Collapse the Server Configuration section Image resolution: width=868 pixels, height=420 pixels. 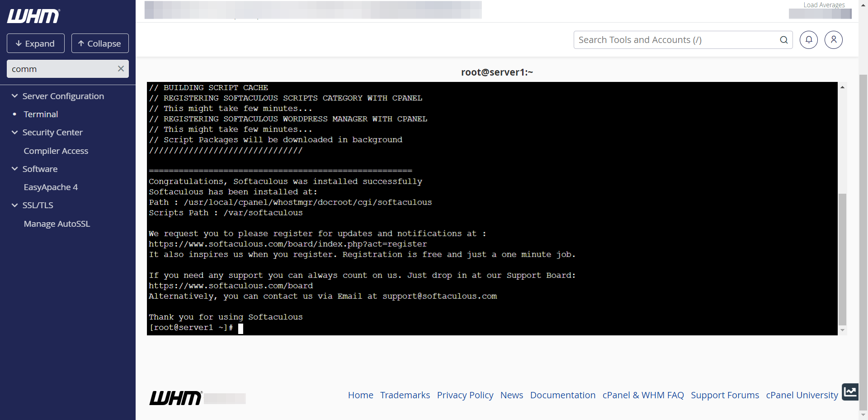tap(15, 96)
